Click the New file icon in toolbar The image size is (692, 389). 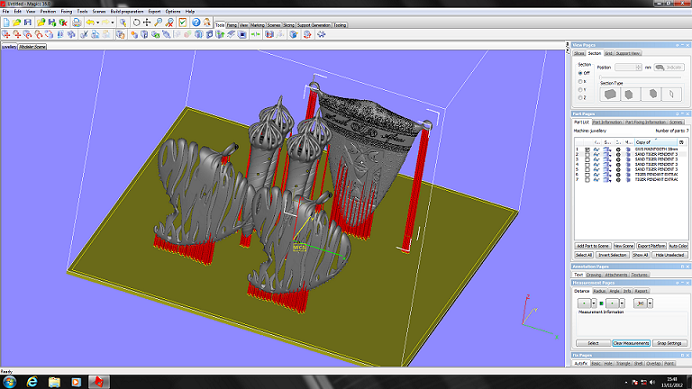(x=6, y=23)
